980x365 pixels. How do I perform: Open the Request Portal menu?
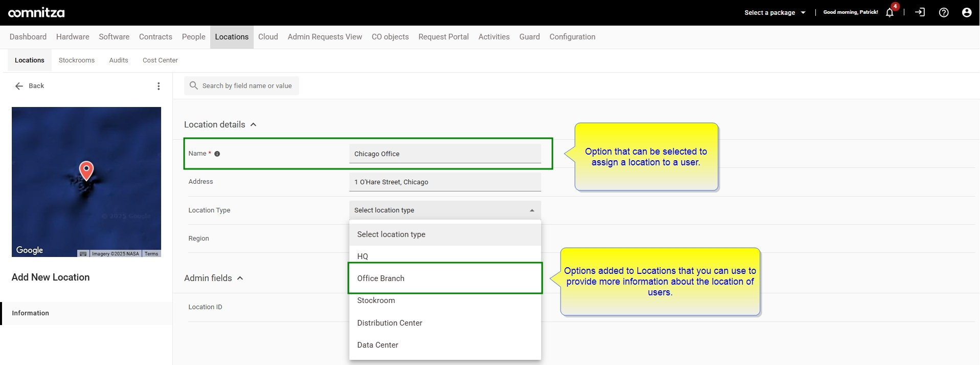pos(443,37)
